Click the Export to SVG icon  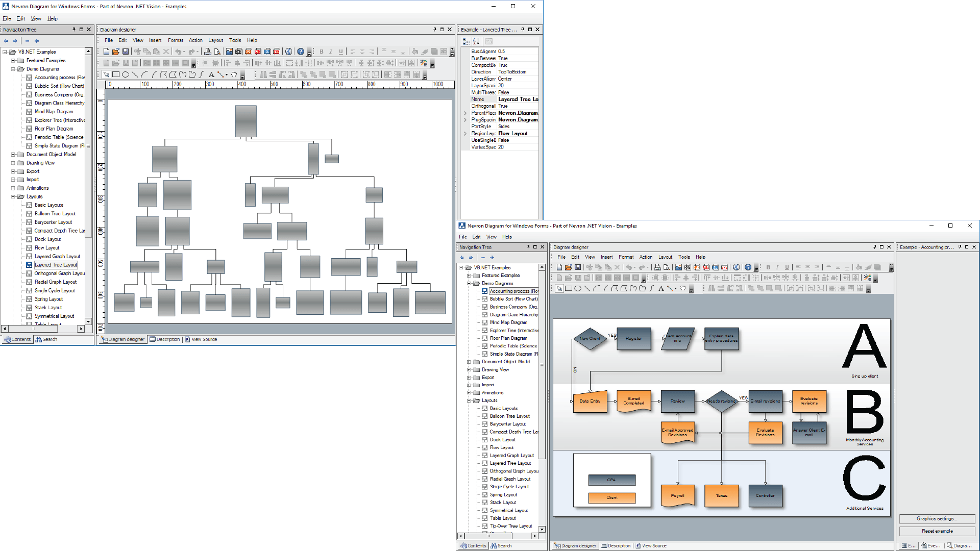(248, 51)
